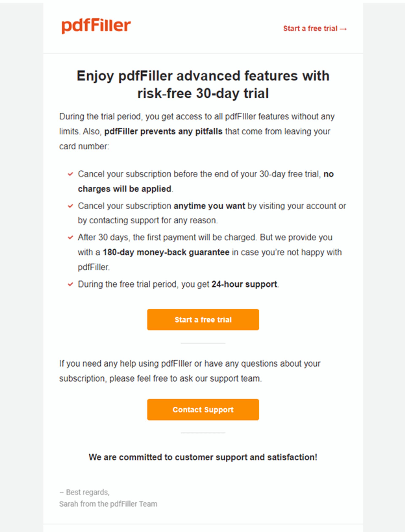Click the checkmark next to the 24-hour support bullet

70,284
